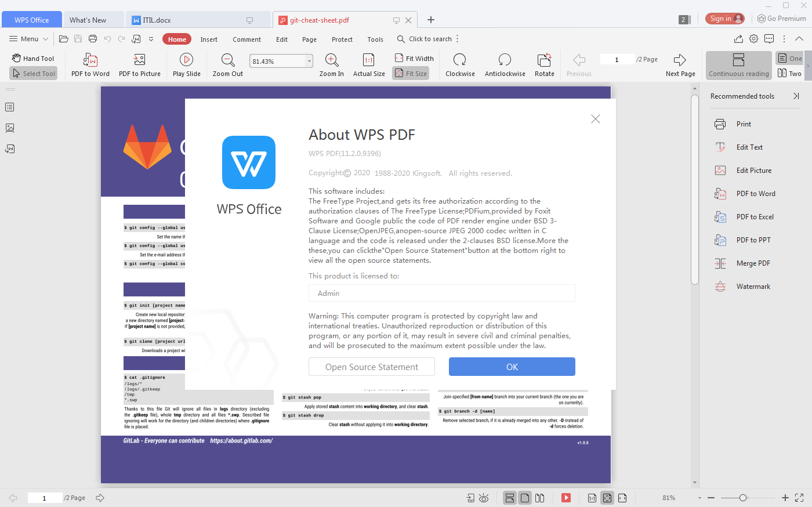Zoom In on the document
812x507 pixels.
click(331, 64)
